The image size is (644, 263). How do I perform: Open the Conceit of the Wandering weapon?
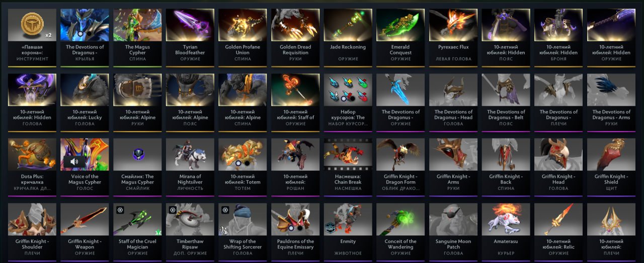click(400, 232)
